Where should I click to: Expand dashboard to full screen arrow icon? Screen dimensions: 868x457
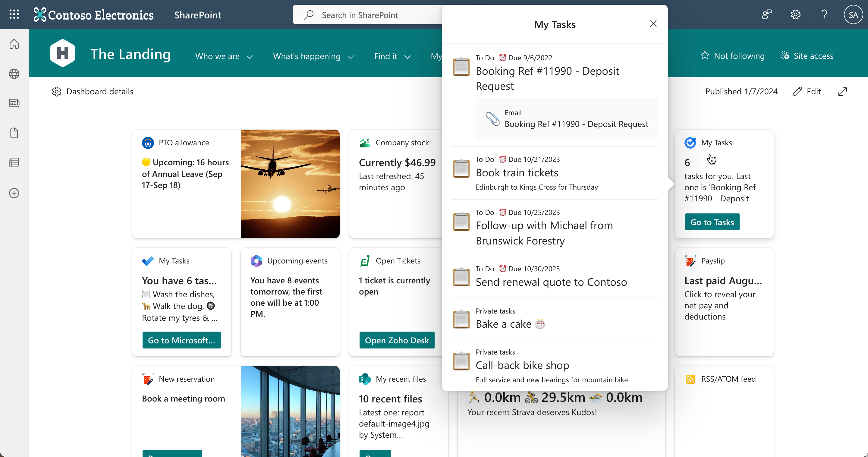pyautogui.click(x=842, y=91)
